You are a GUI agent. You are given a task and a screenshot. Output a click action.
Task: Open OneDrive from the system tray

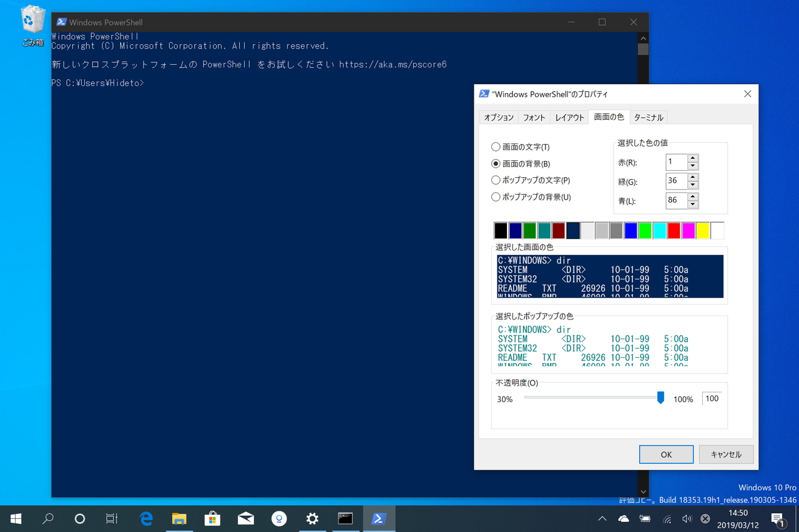[x=623, y=518]
